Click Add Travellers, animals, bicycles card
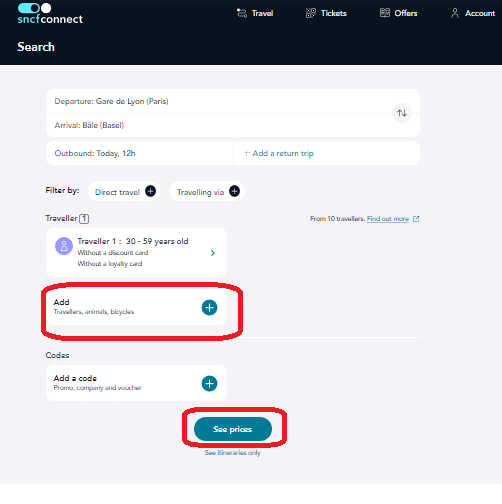 [136, 307]
